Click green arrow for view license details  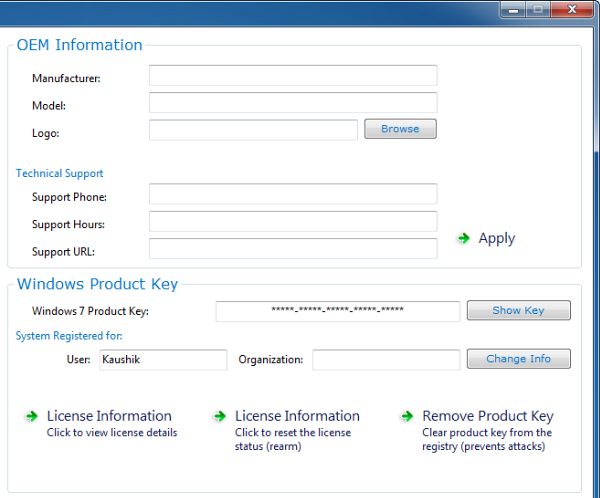[x=31, y=416]
